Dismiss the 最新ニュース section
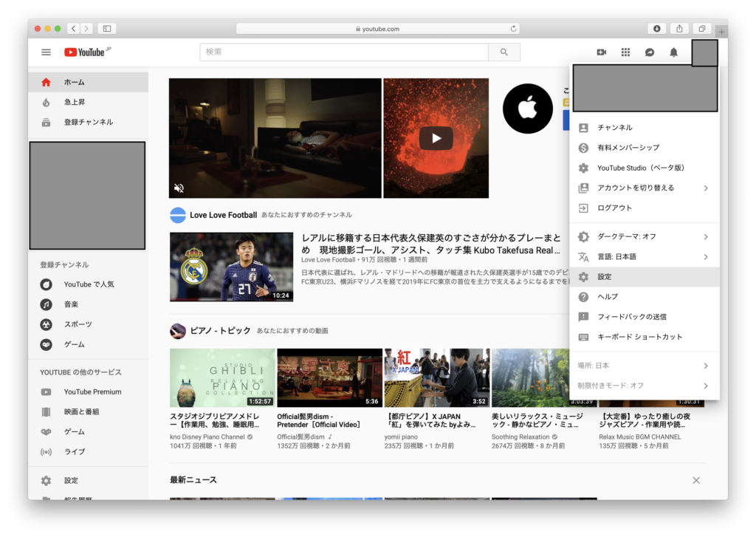Image resolution: width=756 pixels, height=537 pixels. 696,481
